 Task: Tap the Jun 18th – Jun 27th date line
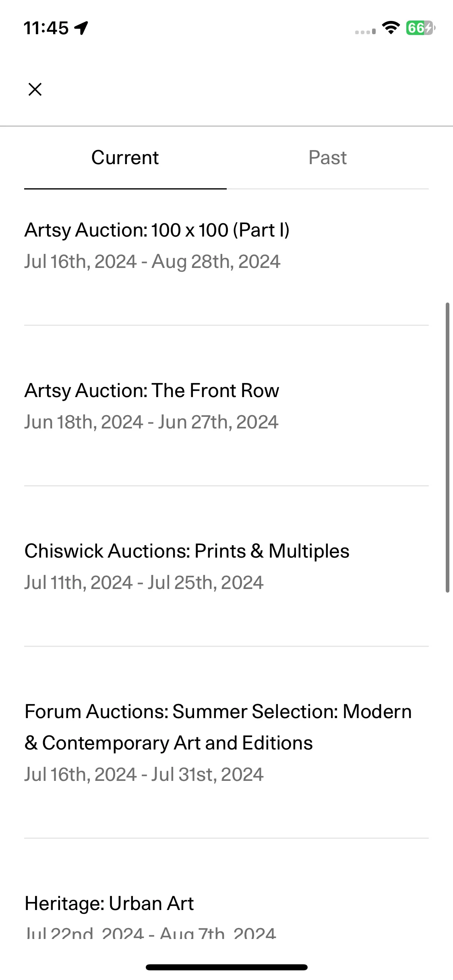click(x=151, y=422)
